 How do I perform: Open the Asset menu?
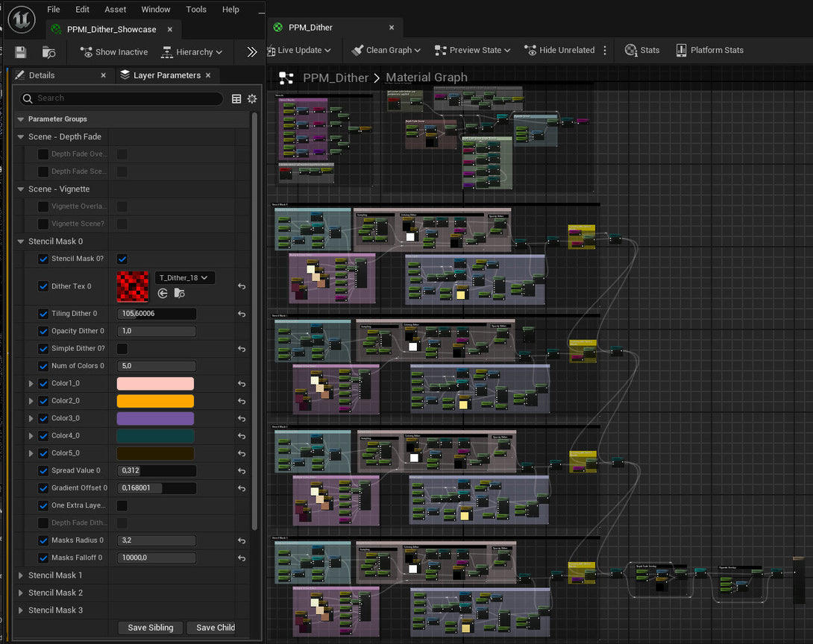click(x=115, y=10)
